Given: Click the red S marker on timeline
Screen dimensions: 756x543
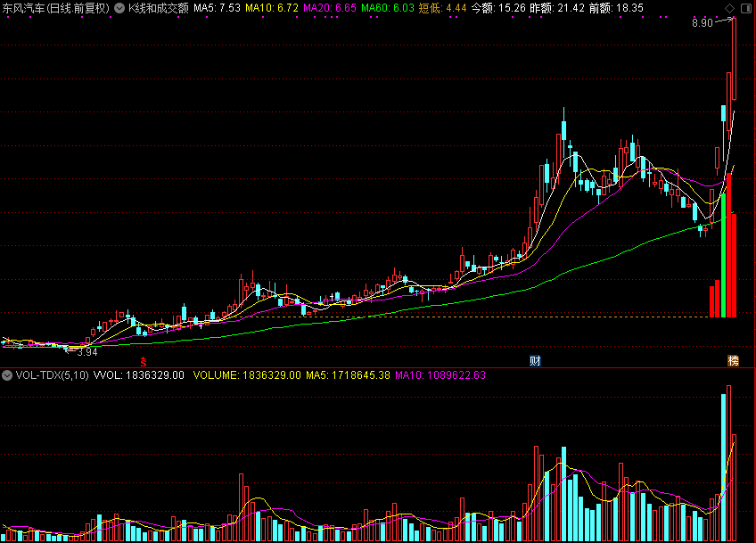Looking at the screenshot, I should [x=144, y=361].
